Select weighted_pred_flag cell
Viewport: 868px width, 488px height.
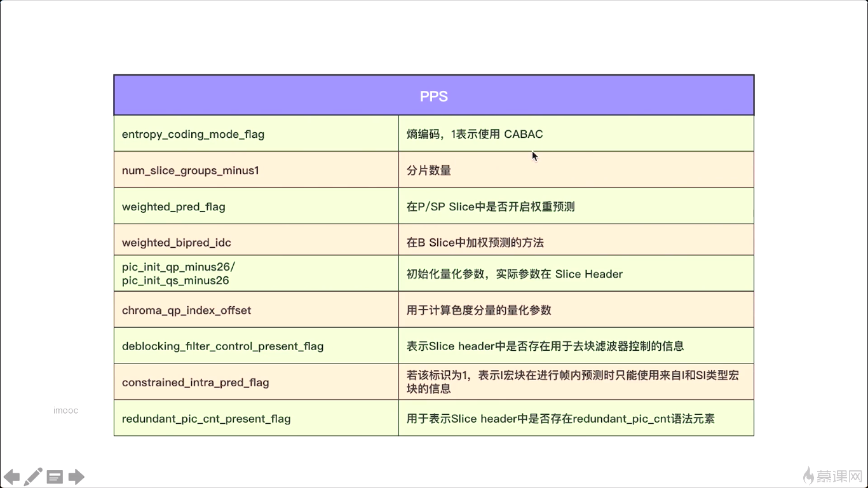[256, 206]
